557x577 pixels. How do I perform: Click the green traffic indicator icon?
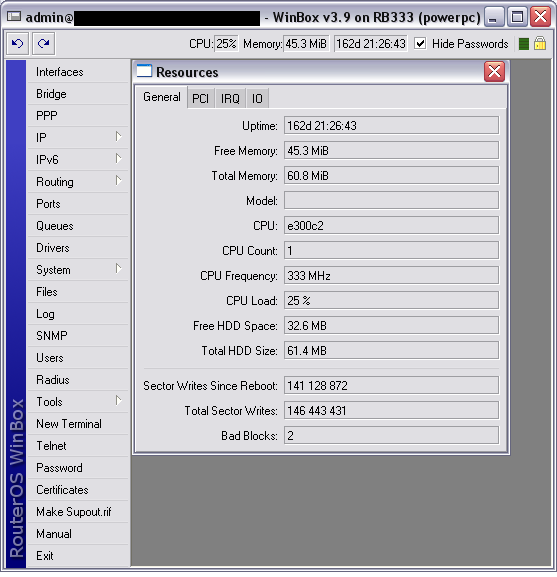[524, 44]
